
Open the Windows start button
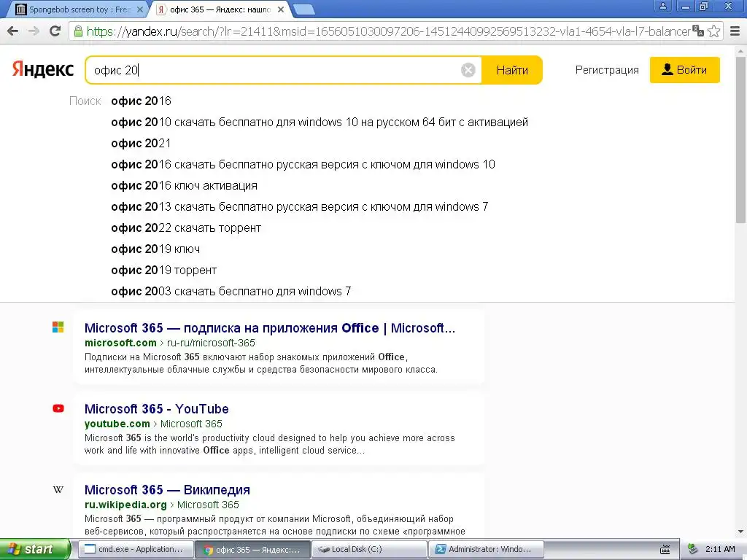[35, 550]
